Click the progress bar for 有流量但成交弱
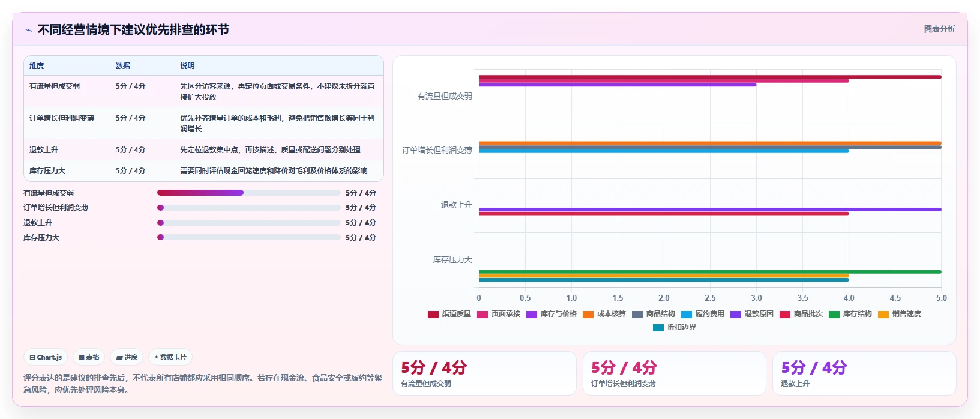Screen dimensions: 980x419 coord(248,193)
